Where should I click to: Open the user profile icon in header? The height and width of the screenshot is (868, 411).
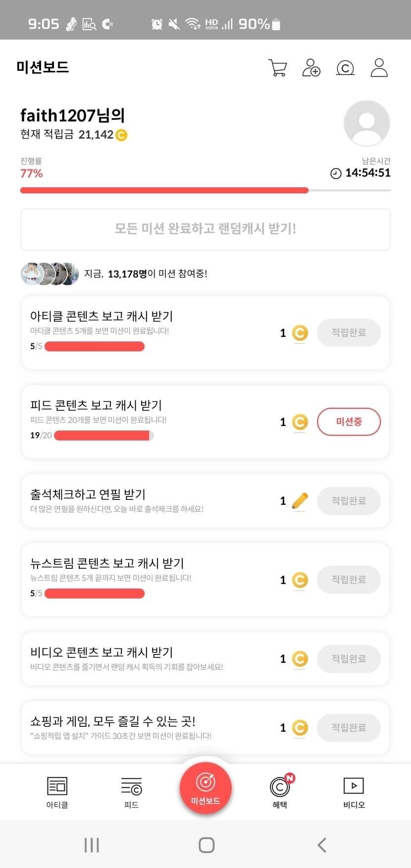(x=379, y=68)
